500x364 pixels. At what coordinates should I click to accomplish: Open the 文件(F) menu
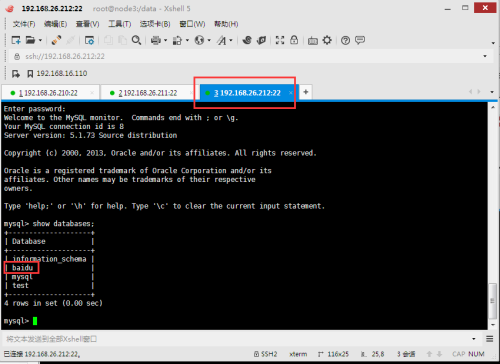(x=24, y=24)
